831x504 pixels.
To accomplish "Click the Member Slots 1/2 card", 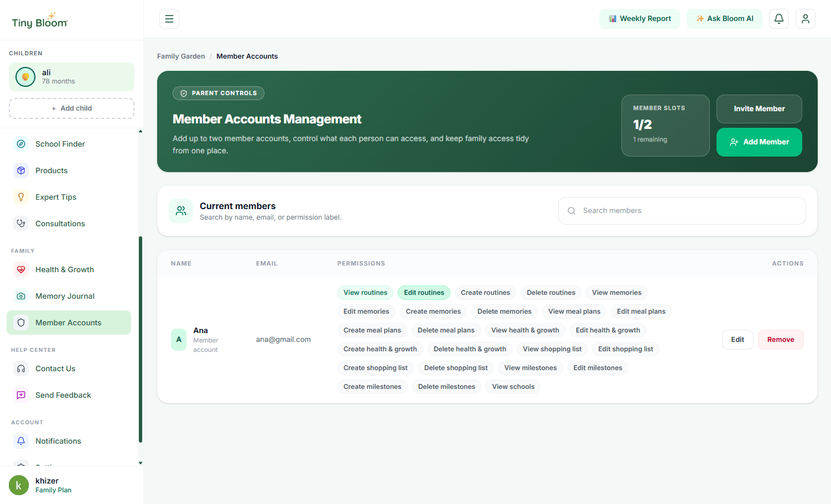I will pyautogui.click(x=666, y=126).
